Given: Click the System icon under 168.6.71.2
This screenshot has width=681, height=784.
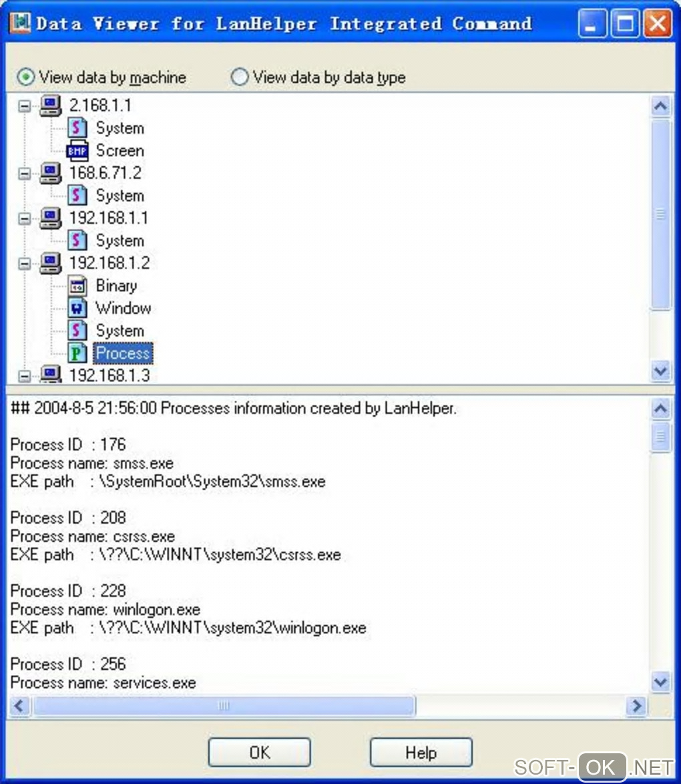Looking at the screenshot, I should coord(77,196).
